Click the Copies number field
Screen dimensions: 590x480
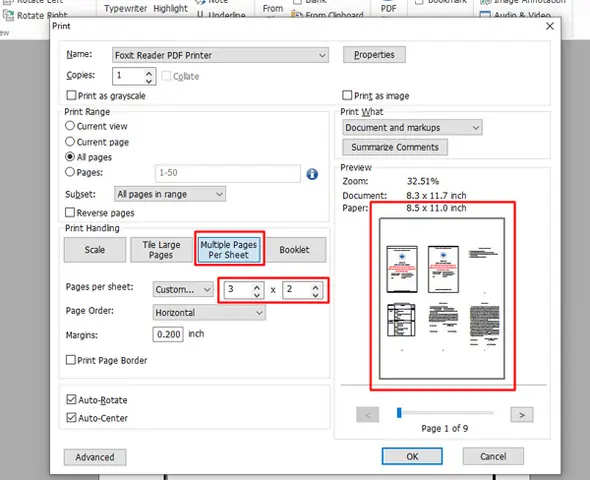[129, 76]
